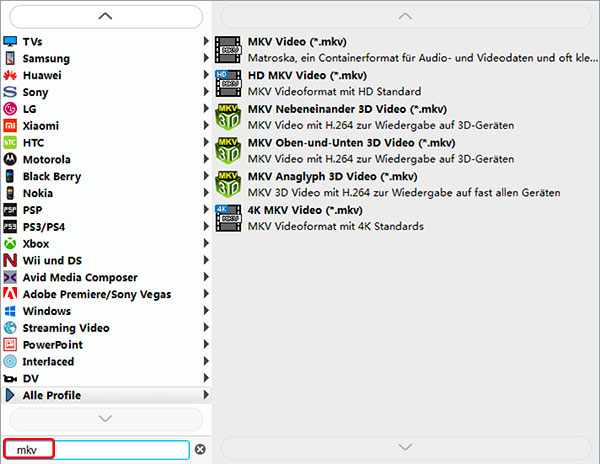The width and height of the screenshot is (600, 464).
Task: Expand the Huawei submenu arrow
Action: (x=206, y=75)
